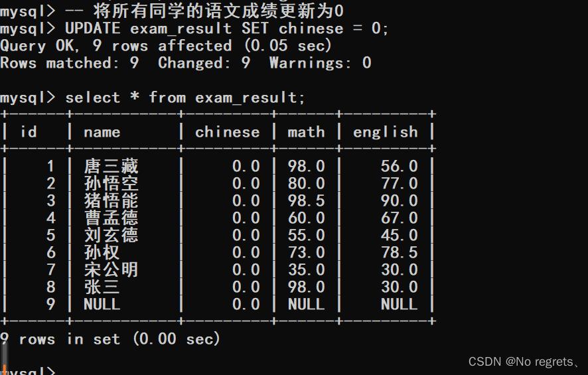The image size is (588, 375).
Task: Click math score 73.0 for 孙权
Action: point(306,252)
